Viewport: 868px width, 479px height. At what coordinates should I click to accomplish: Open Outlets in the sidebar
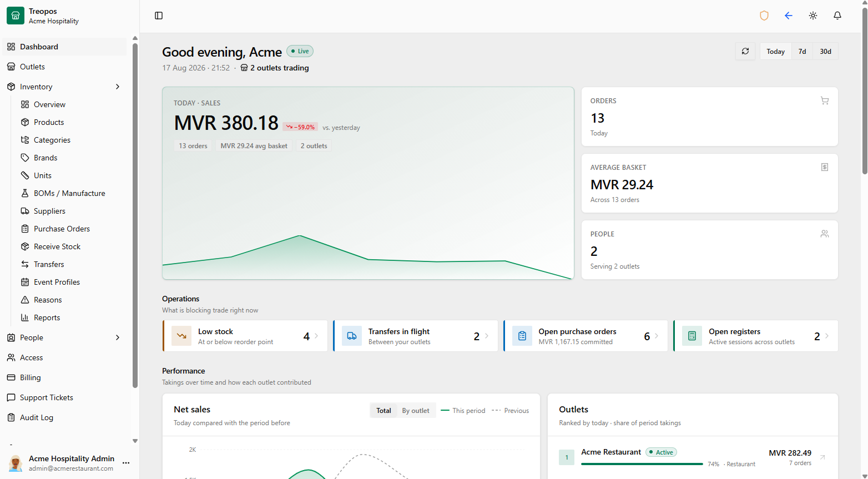(x=64, y=67)
